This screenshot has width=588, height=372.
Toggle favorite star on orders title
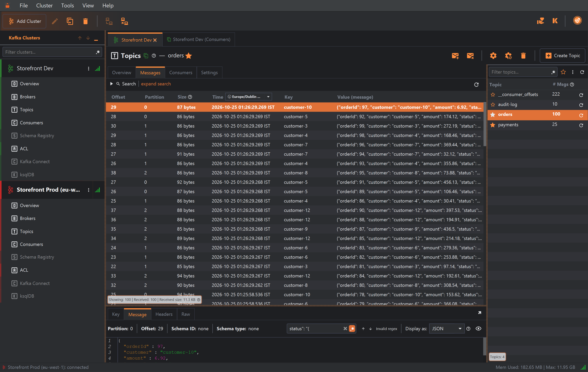pos(189,56)
